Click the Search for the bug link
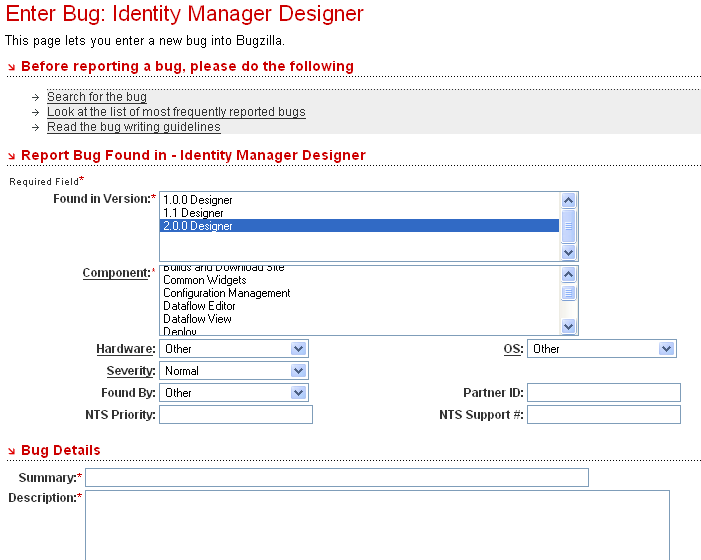This screenshot has height=560, width=701. [x=97, y=97]
